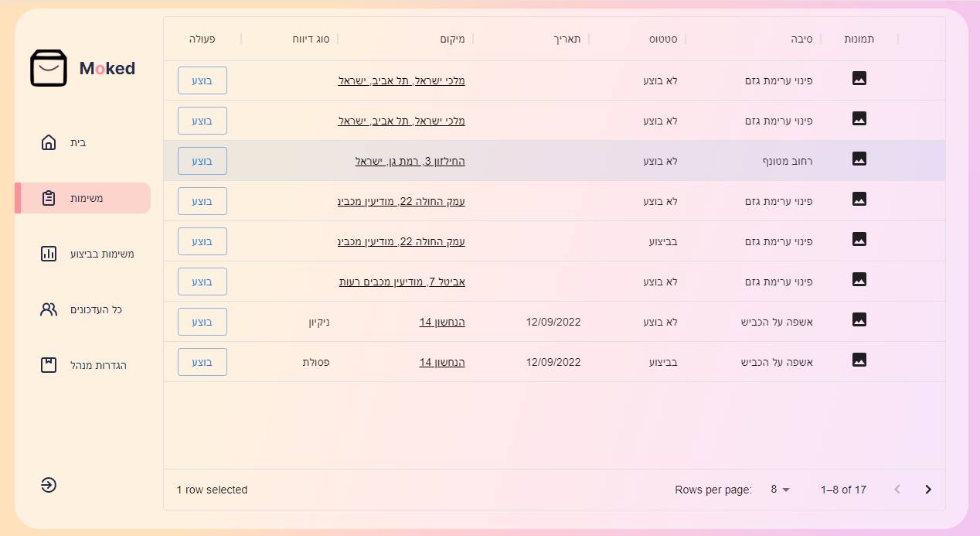Click the כל העדכונים people icon
The image size is (980, 536).
pos(49,309)
